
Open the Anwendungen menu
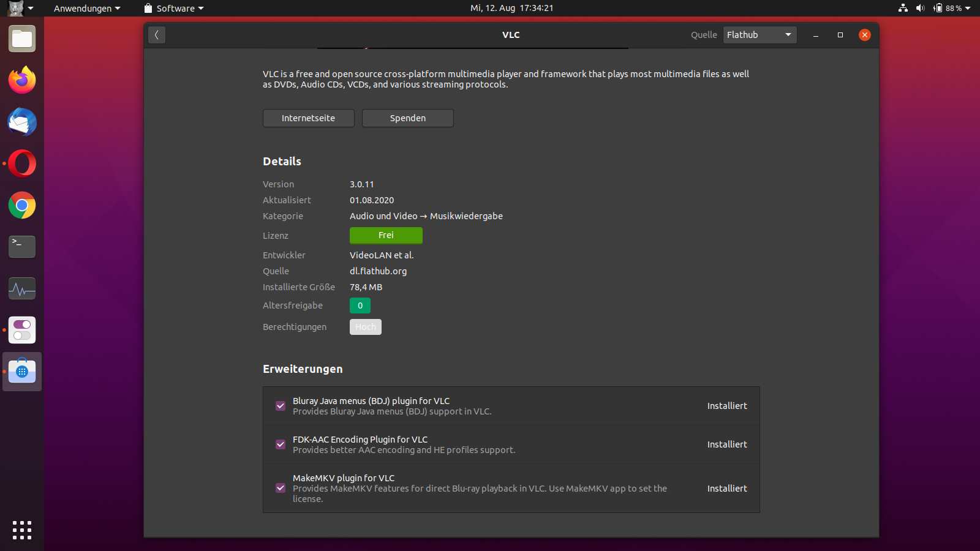pyautogui.click(x=87, y=8)
